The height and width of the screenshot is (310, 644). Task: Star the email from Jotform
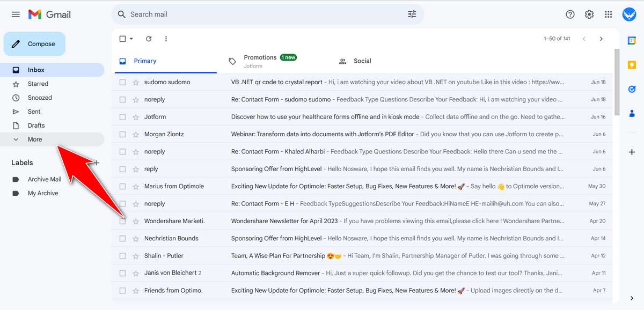(136, 116)
